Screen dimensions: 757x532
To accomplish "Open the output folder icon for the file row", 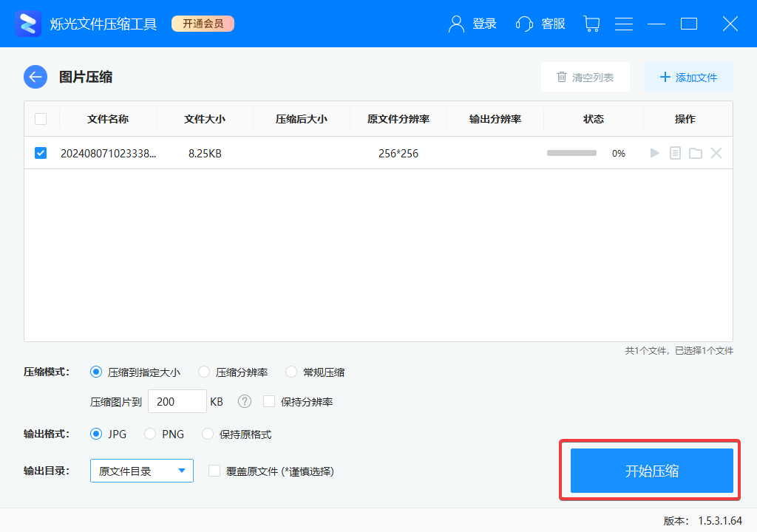I will [695, 153].
